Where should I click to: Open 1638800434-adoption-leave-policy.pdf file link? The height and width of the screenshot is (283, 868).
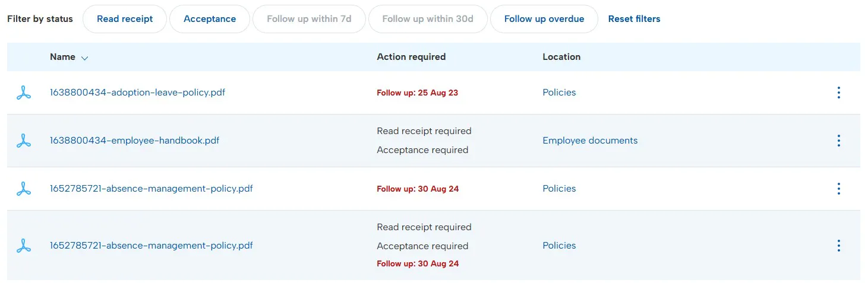(x=137, y=93)
